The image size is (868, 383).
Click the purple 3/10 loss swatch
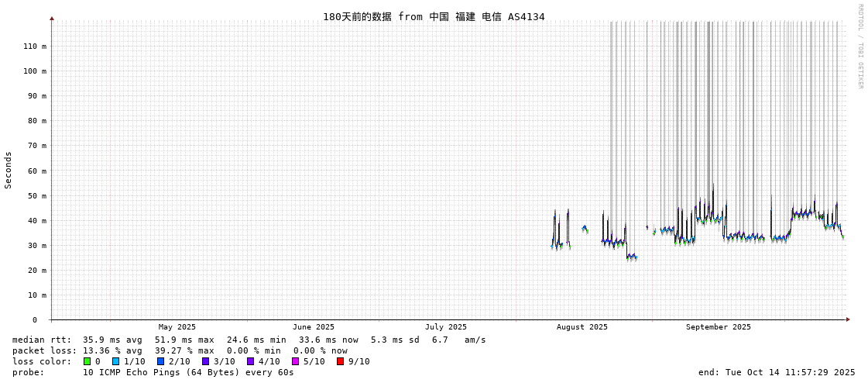click(205, 361)
